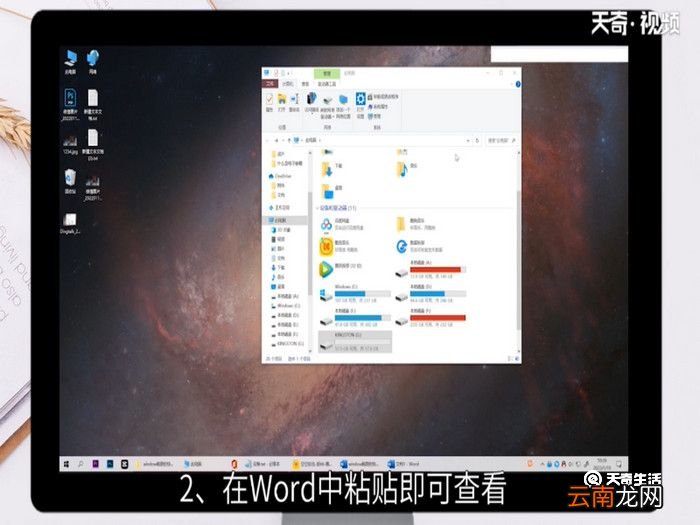Click the Back arrow in Explorer

pos(268,140)
